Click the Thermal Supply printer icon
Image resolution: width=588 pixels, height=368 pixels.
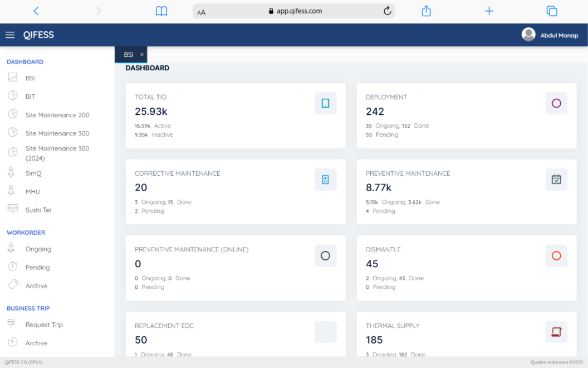556,332
